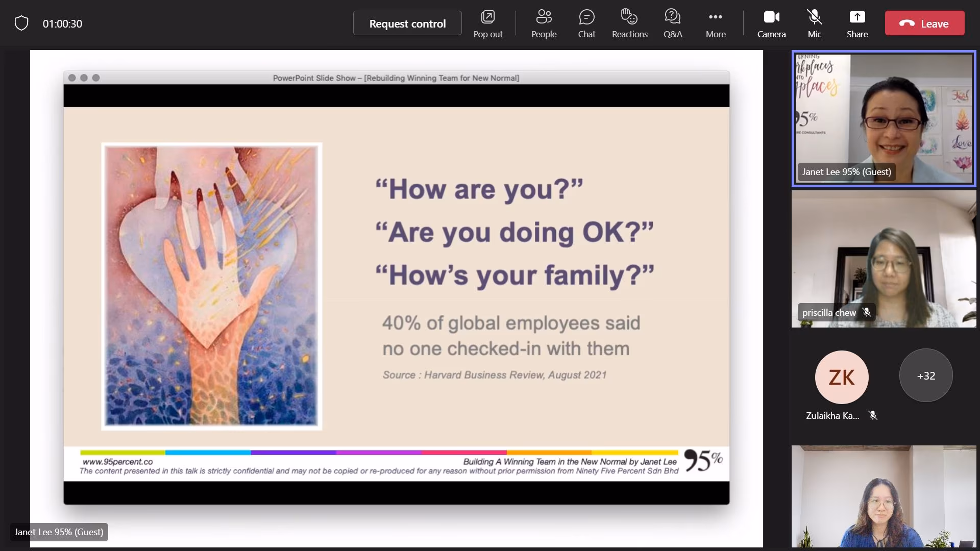Click Zulaikha's muted microphone icon
Viewport: 980px width, 551px height.
point(873,415)
